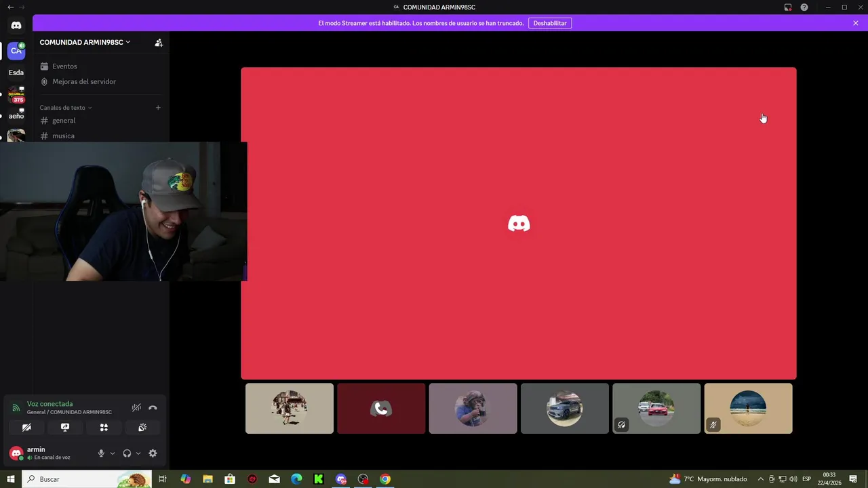Select the fourth participant with grey car avatar
868x488 pixels.
[565, 409]
